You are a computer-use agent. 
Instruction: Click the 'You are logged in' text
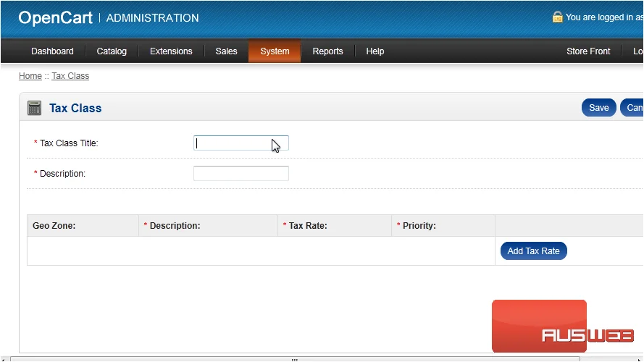pyautogui.click(x=605, y=17)
